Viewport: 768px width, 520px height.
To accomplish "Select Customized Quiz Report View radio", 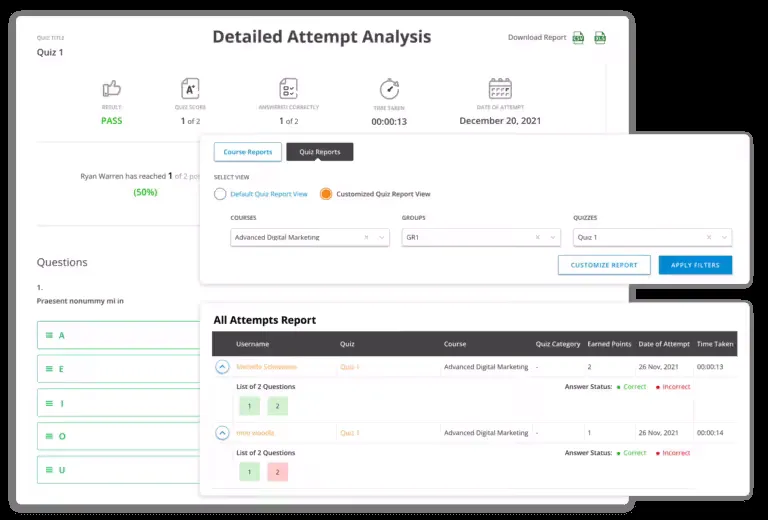I will point(326,194).
